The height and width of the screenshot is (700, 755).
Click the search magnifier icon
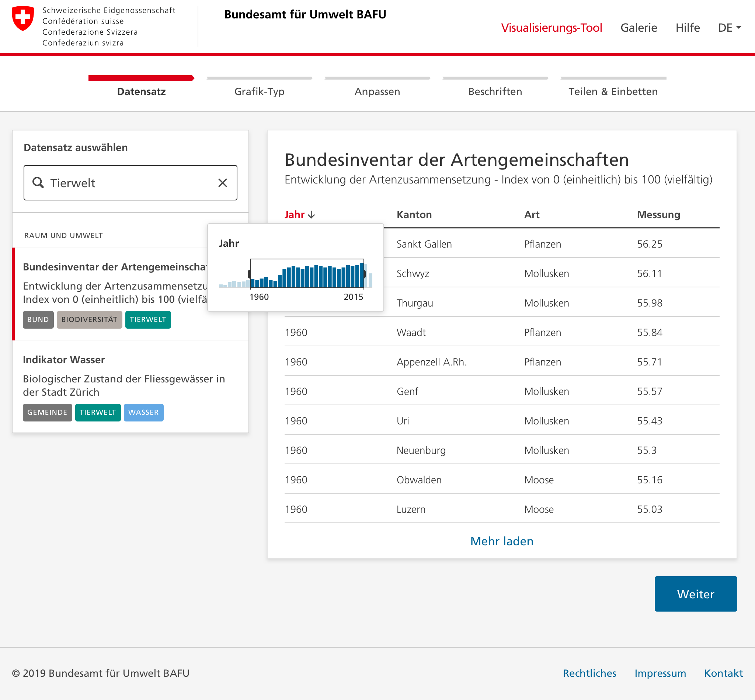pyautogui.click(x=38, y=183)
